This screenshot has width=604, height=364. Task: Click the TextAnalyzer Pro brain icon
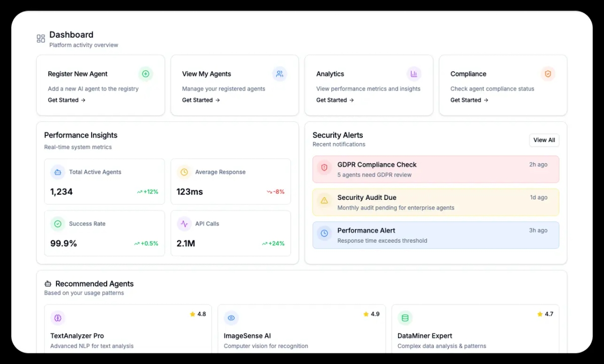tap(58, 318)
